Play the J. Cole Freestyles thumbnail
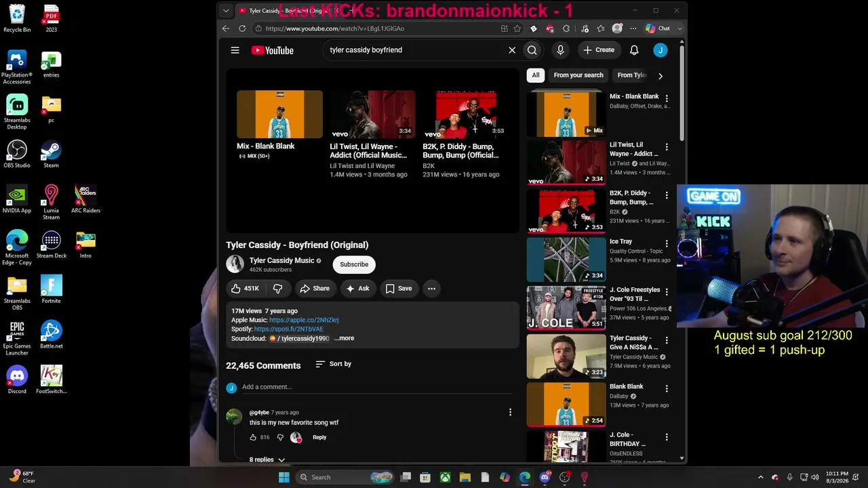Image resolution: width=868 pixels, height=488 pixels. click(566, 308)
